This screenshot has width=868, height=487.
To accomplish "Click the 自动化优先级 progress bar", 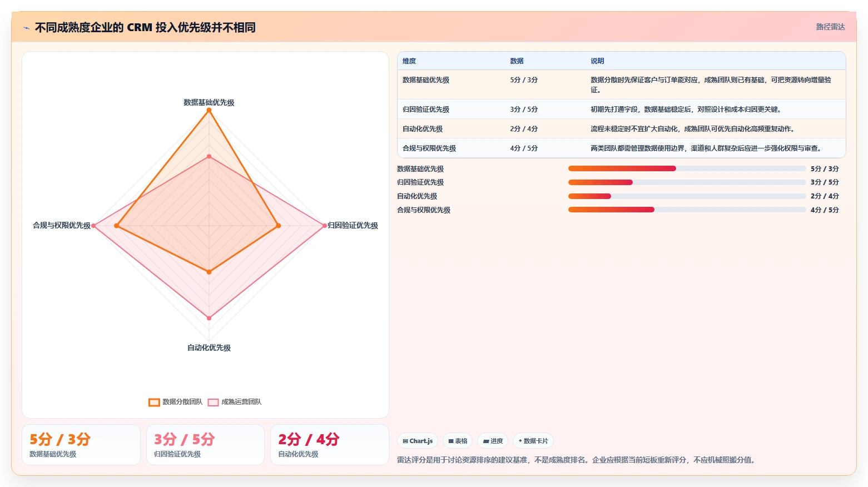I will 687,196.
